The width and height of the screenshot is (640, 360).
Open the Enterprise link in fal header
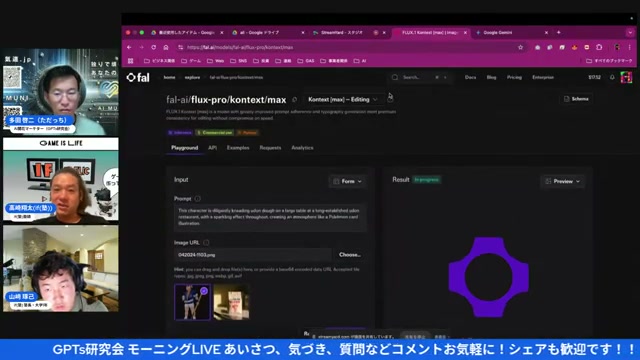point(543,77)
